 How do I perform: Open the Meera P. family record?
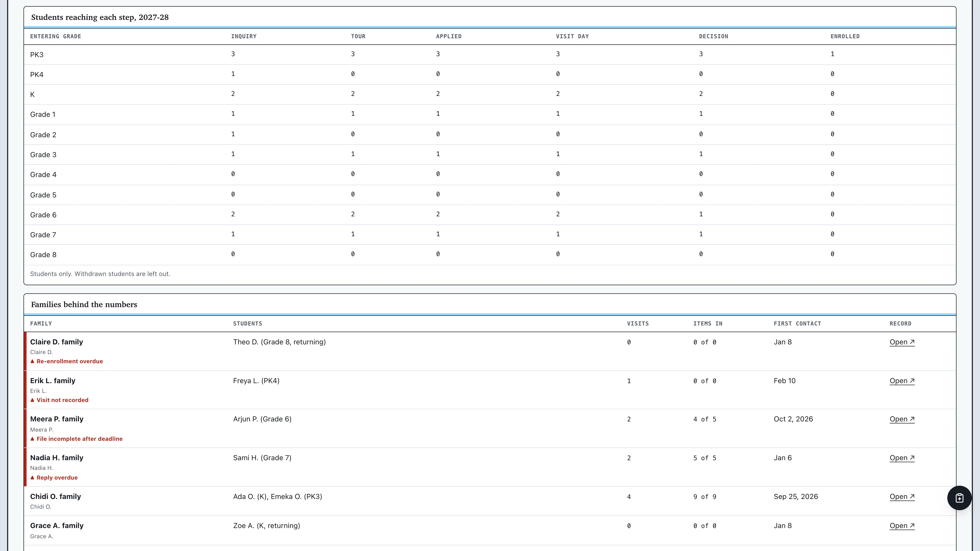point(902,419)
